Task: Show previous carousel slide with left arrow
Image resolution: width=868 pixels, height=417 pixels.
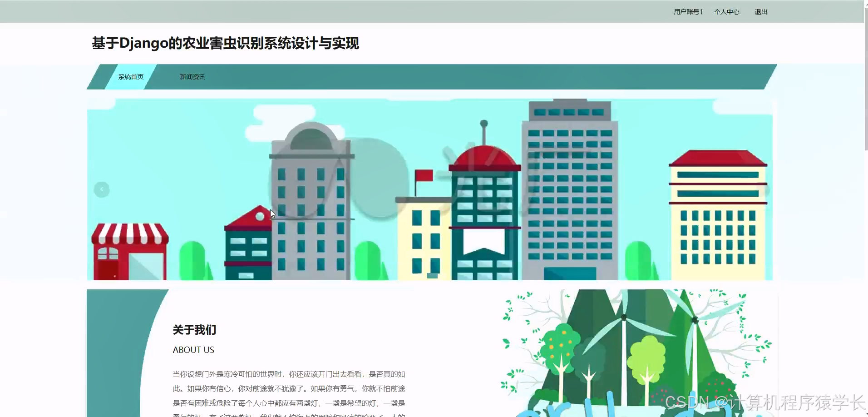Action: [102, 189]
